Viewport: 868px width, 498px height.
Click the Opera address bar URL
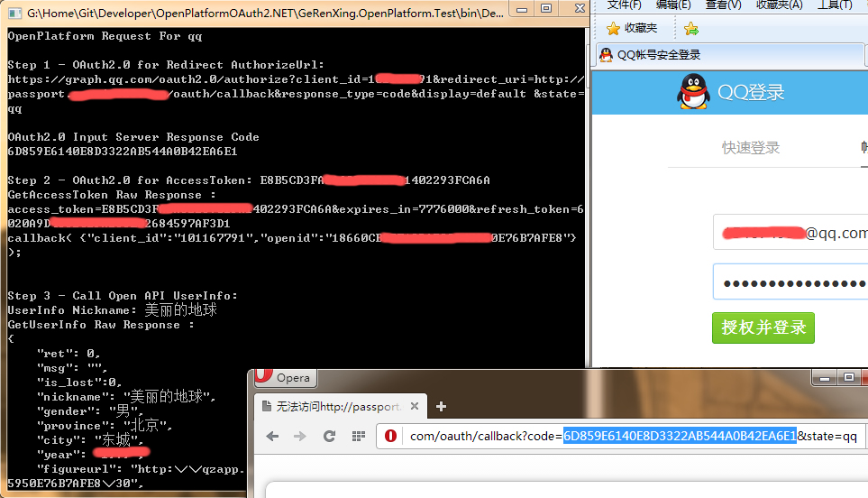(634, 436)
